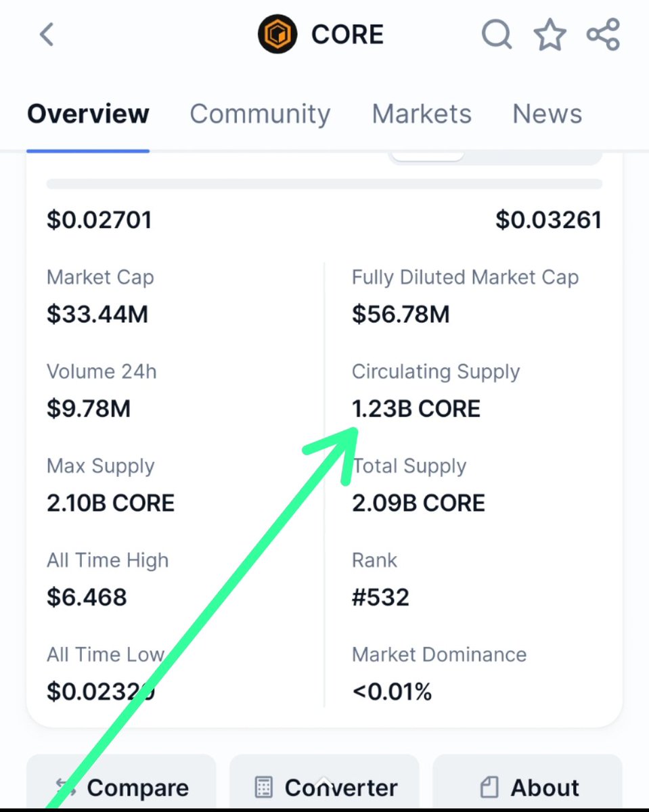The image size is (649, 812).
Task: Tap the low price $0.02701
Action: [x=99, y=220]
